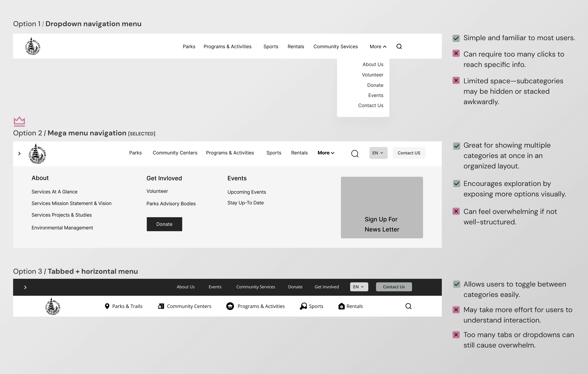This screenshot has height=374, width=588.
Task: Collapse the More dropdown in Option 1
Action: pyautogui.click(x=378, y=47)
